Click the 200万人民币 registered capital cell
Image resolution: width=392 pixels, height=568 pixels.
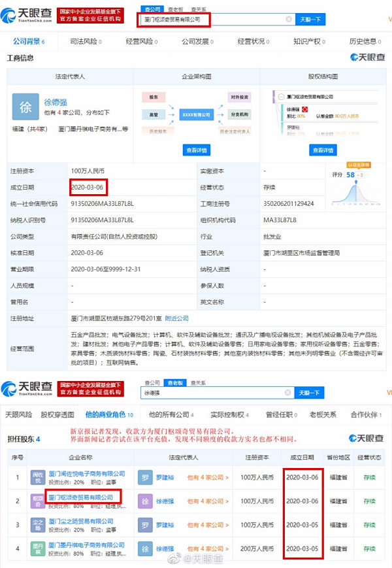(257, 549)
